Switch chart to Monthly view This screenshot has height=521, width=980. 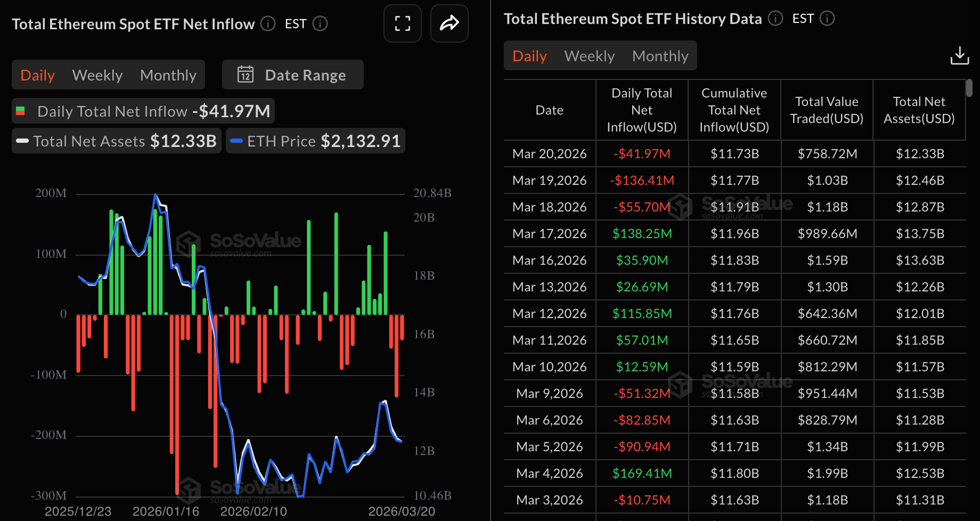(x=168, y=75)
